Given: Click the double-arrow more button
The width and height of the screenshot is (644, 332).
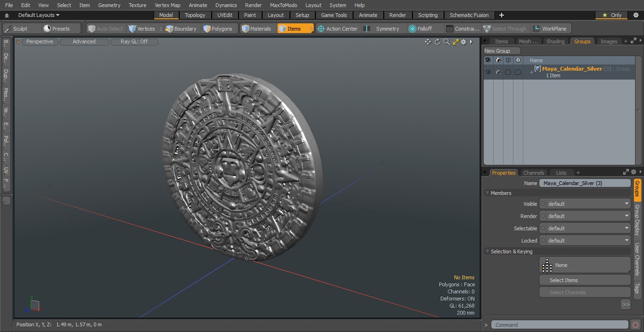Looking at the screenshot, I should tap(626, 305).
